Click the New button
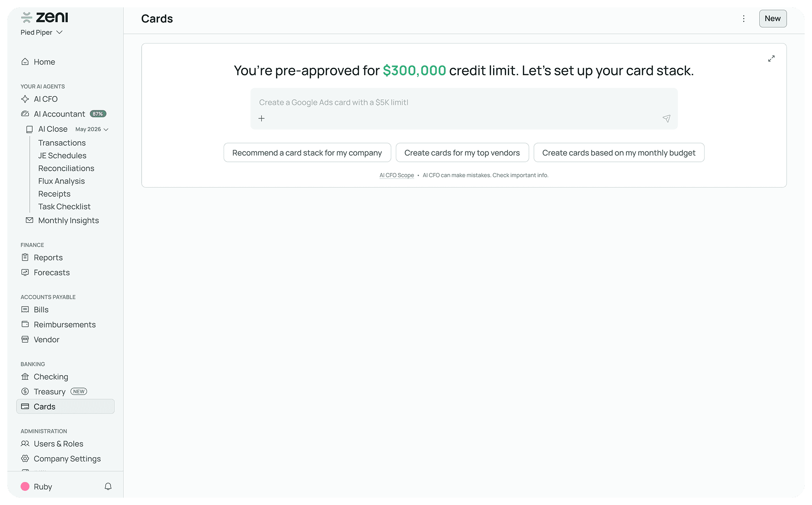This screenshot has height=505, width=812. tap(773, 19)
